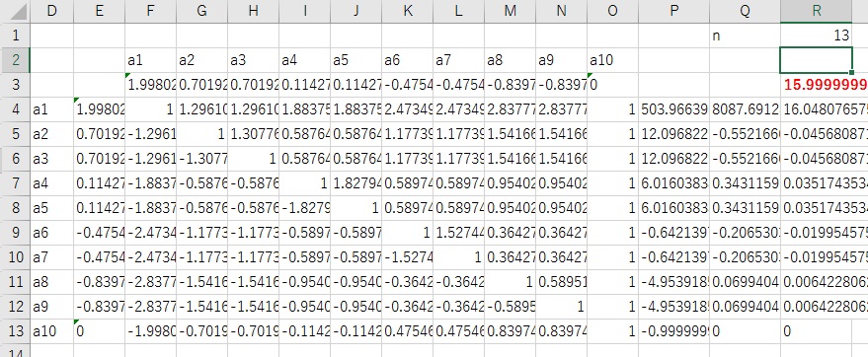Image resolution: width=868 pixels, height=357 pixels.
Task: Select row header 8
Action: pos(15,208)
